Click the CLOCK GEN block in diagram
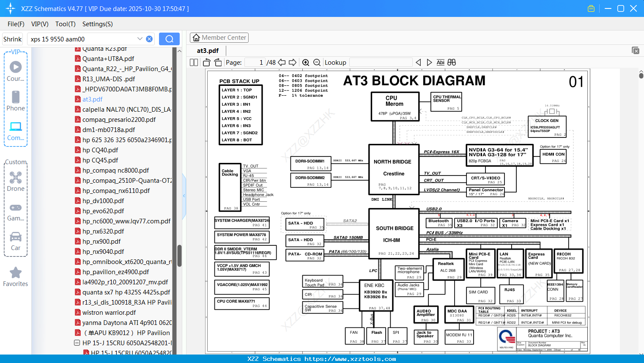The image size is (644, 363). [x=547, y=127]
